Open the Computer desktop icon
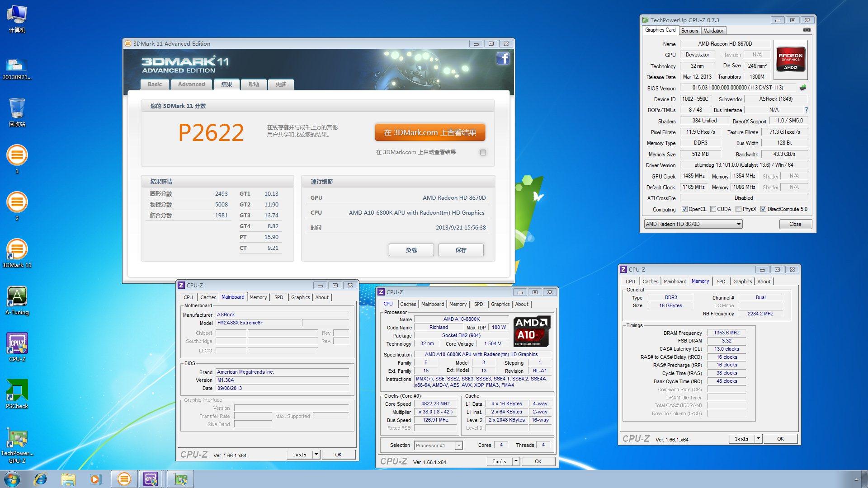Screen dimensions: 868x488 click(x=17, y=19)
